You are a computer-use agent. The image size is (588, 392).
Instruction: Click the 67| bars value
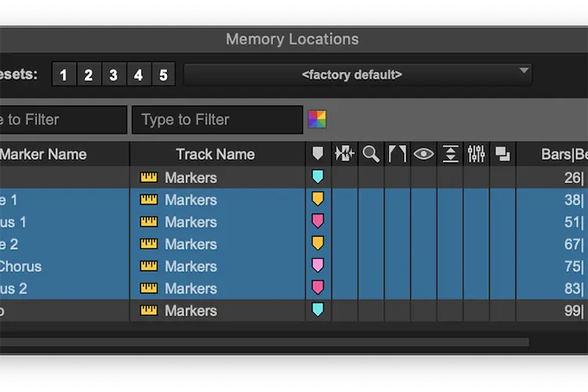tap(574, 244)
